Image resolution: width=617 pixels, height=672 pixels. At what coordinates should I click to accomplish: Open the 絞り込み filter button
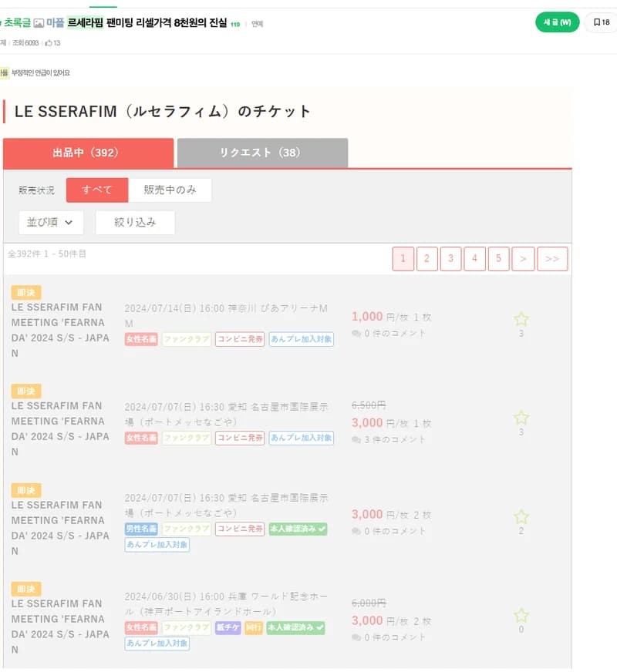(x=135, y=223)
